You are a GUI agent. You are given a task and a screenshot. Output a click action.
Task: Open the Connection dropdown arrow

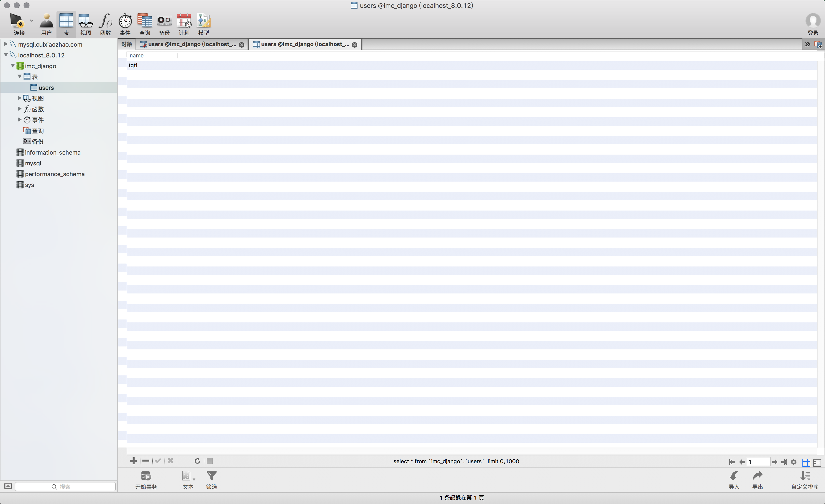click(x=31, y=21)
